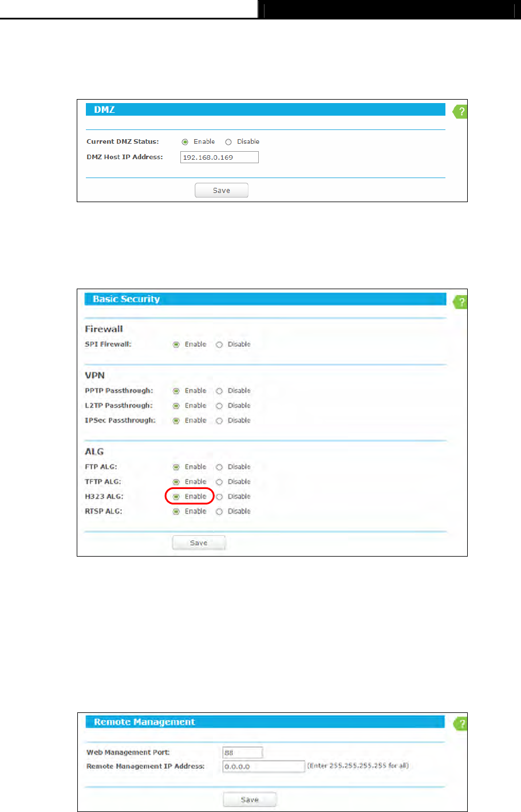Image resolution: width=521 pixels, height=812 pixels.
Task: Click the DMZ Host IP Address field
Action: pyautogui.click(x=219, y=157)
